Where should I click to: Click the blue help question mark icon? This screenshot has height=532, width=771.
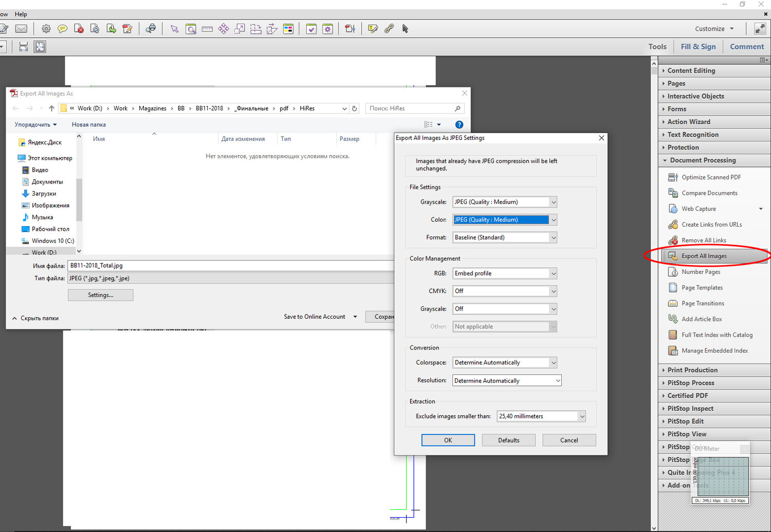coord(459,124)
